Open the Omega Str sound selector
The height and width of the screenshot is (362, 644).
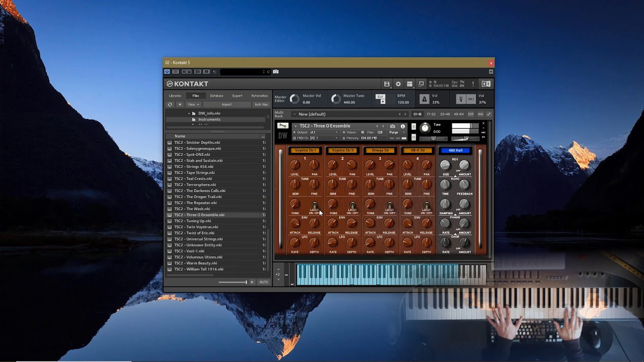[380, 150]
